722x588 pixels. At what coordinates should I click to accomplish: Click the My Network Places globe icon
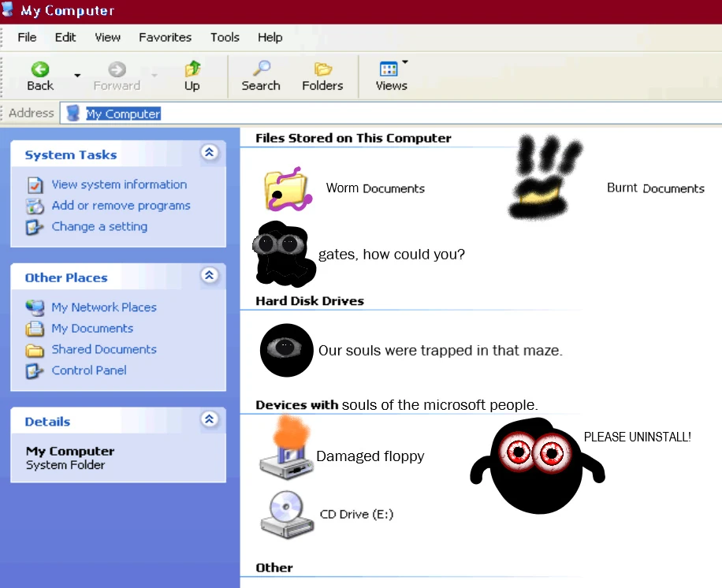coord(35,307)
